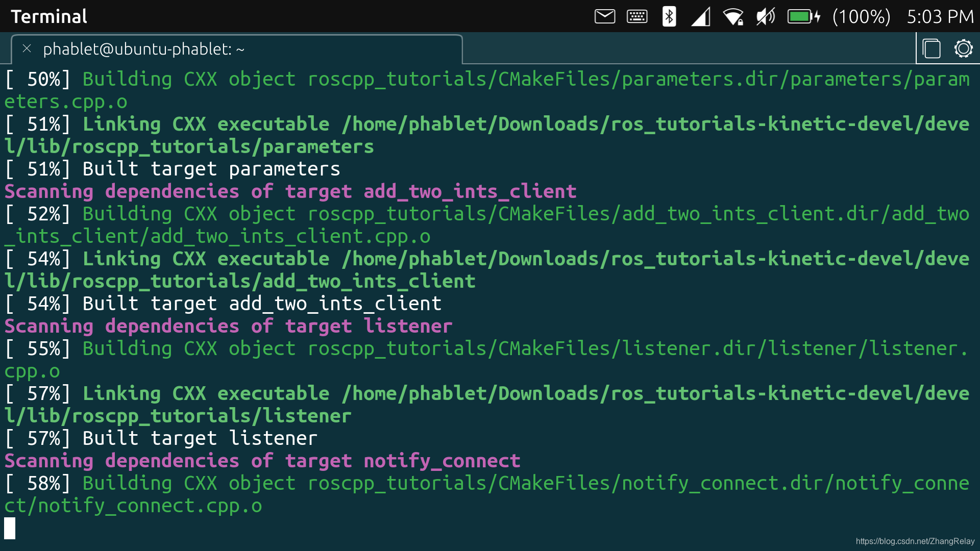
Task: Click the terminal cursor block
Action: pos(10,528)
